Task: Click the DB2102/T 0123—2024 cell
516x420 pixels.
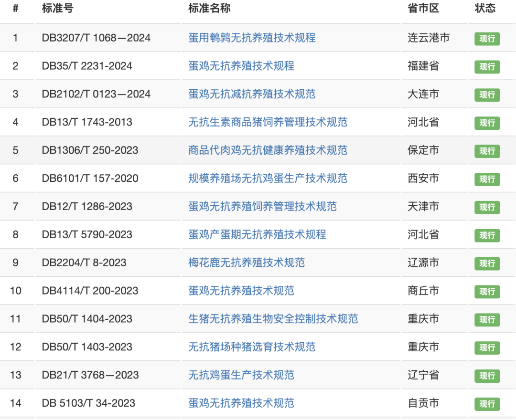Action: (96, 94)
